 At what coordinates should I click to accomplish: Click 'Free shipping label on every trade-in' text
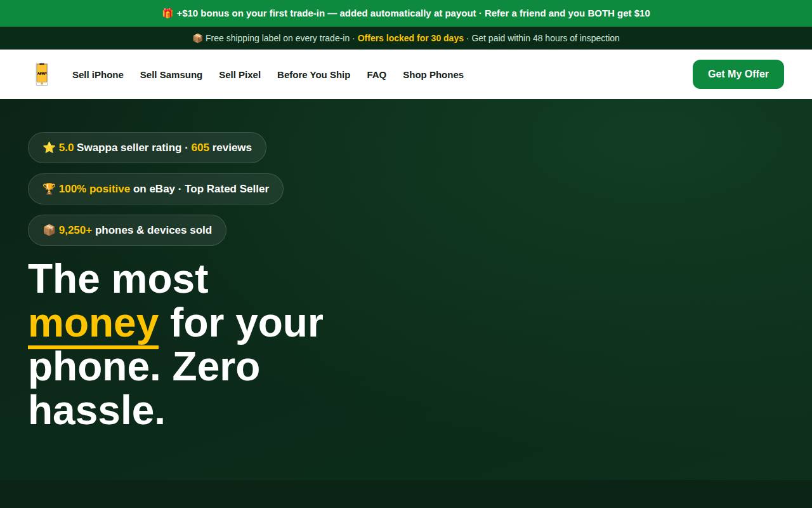pos(277,38)
